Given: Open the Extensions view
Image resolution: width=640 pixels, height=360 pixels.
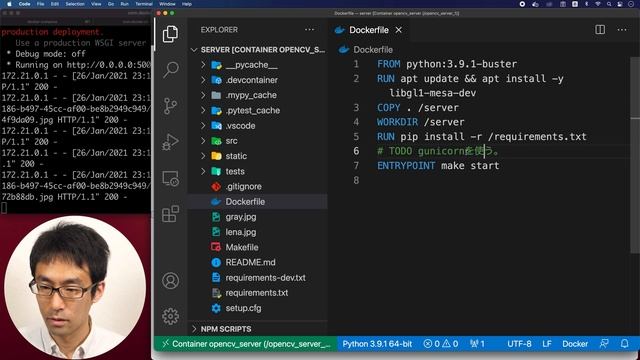Looking at the screenshot, I should click(x=170, y=214).
